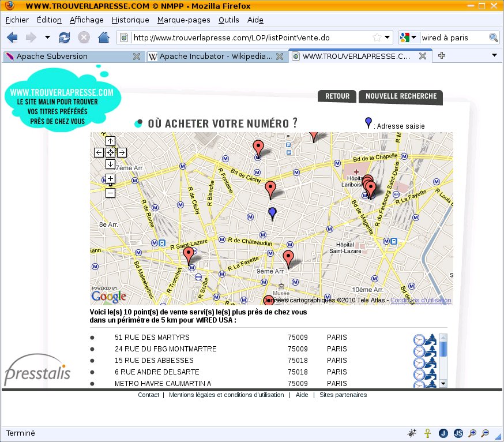This screenshot has height=442, width=504.
Task: Pan the map down with the arrow
Action: click(x=110, y=164)
